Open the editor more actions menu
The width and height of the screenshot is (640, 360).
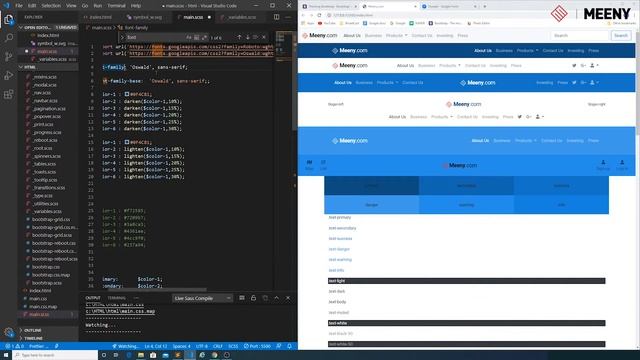(288, 17)
